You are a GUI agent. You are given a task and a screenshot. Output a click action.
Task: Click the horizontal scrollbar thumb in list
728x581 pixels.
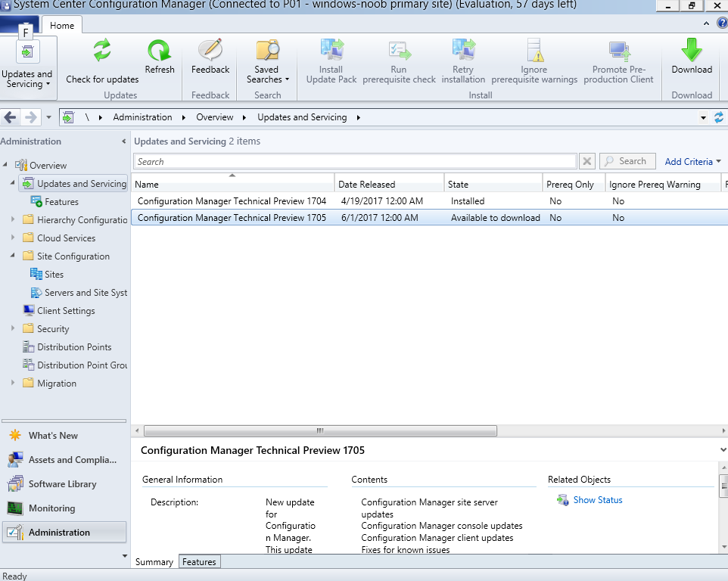[320, 430]
